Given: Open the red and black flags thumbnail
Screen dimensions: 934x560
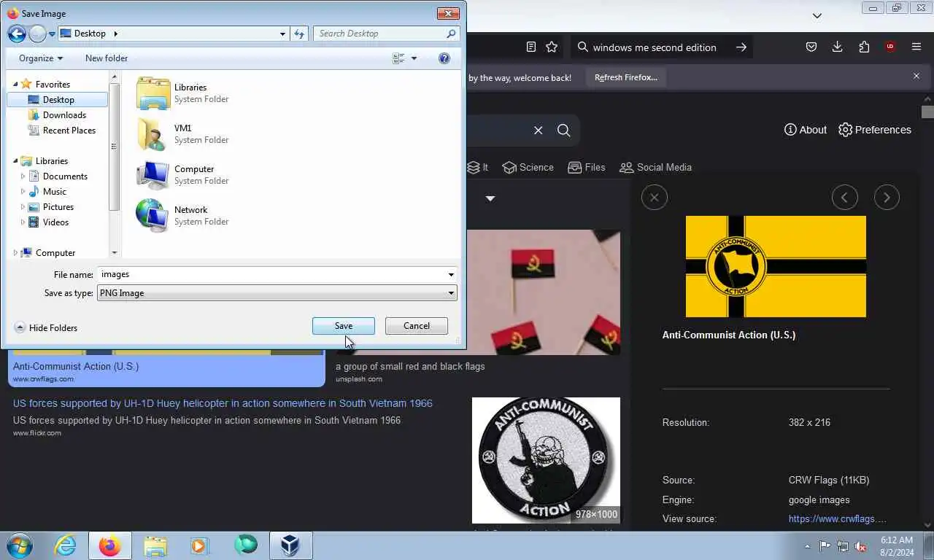Looking at the screenshot, I should click(x=544, y=292).
